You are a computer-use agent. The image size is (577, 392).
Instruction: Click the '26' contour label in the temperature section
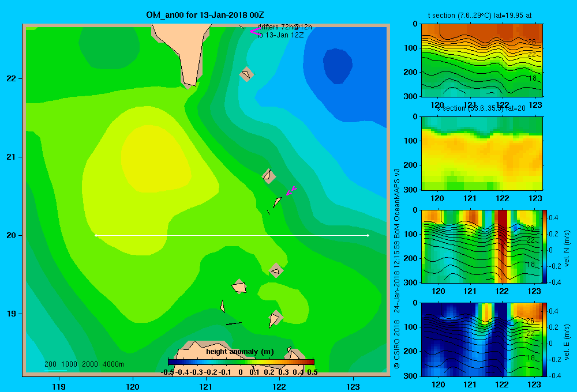(532, 42)
